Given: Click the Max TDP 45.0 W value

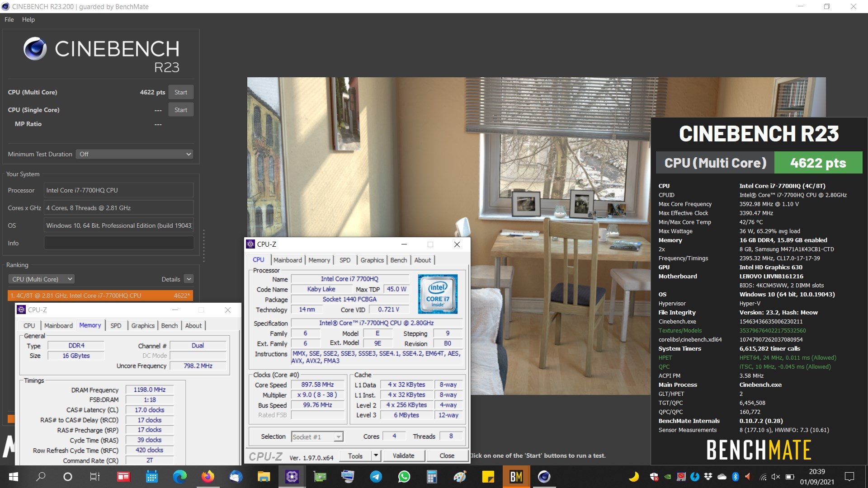Looking at the screenshot, I should point(396,289).
